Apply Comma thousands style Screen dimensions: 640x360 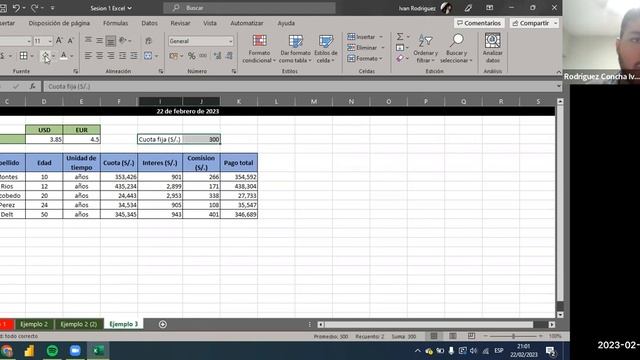click(203, 56)
